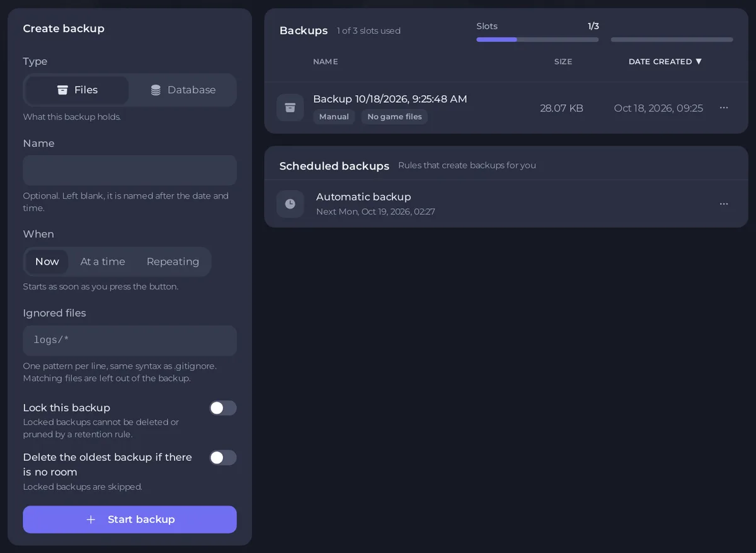Click the archive box icon in Files
Screen dimensions: 756x553
pyautogui.click(x=62, y=90)
